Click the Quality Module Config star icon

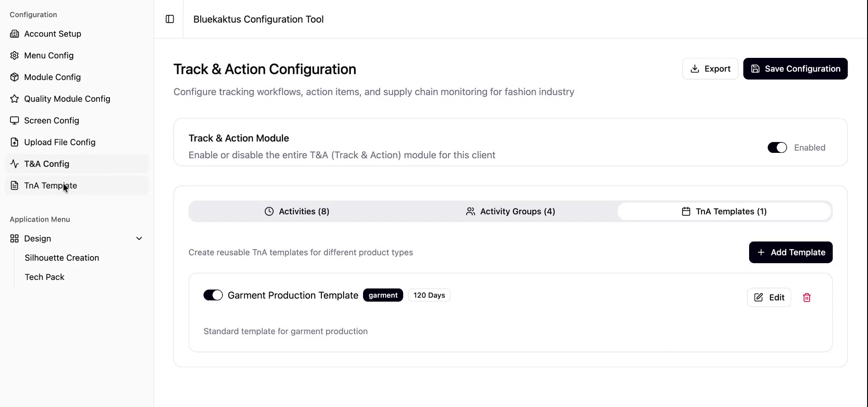(14, 99)
